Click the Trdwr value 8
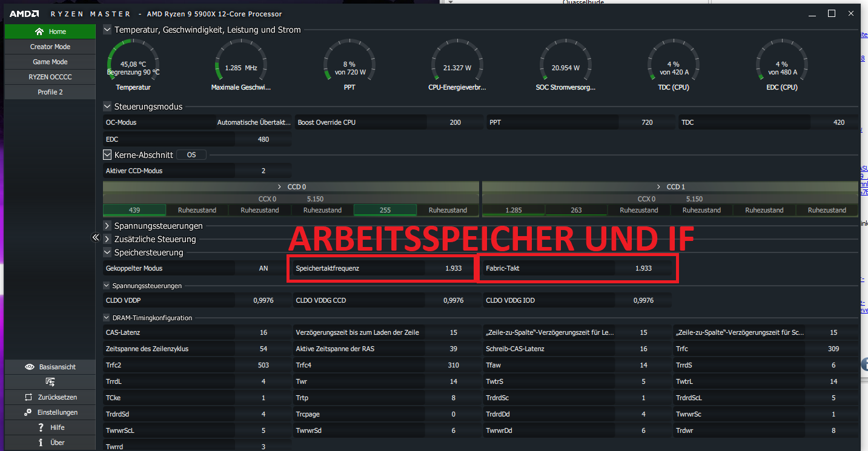 coord(833,430)
